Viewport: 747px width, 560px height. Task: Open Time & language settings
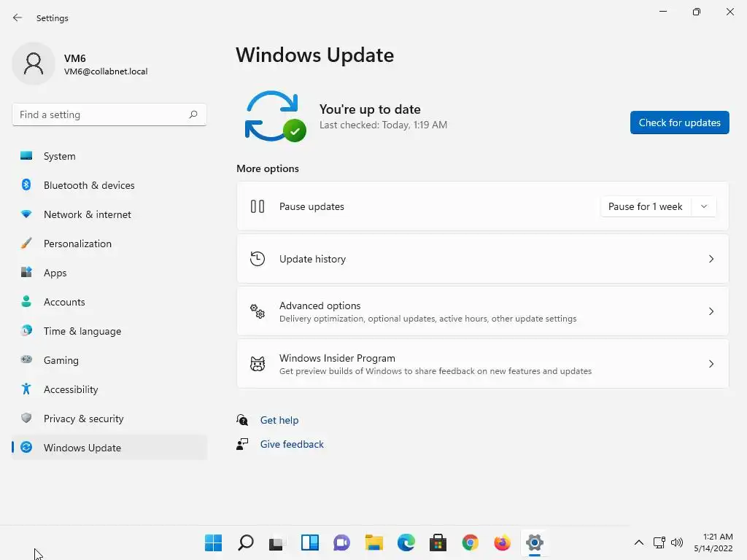(109, 331)
